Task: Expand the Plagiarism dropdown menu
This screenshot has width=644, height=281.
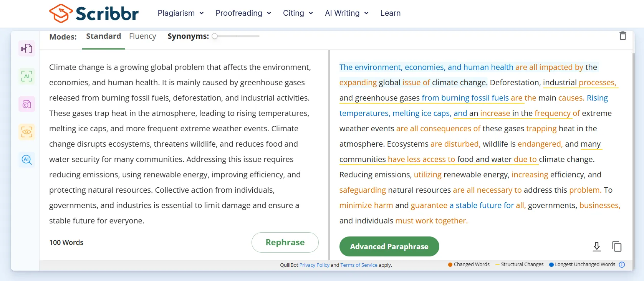Action: [x=180, y=13]
